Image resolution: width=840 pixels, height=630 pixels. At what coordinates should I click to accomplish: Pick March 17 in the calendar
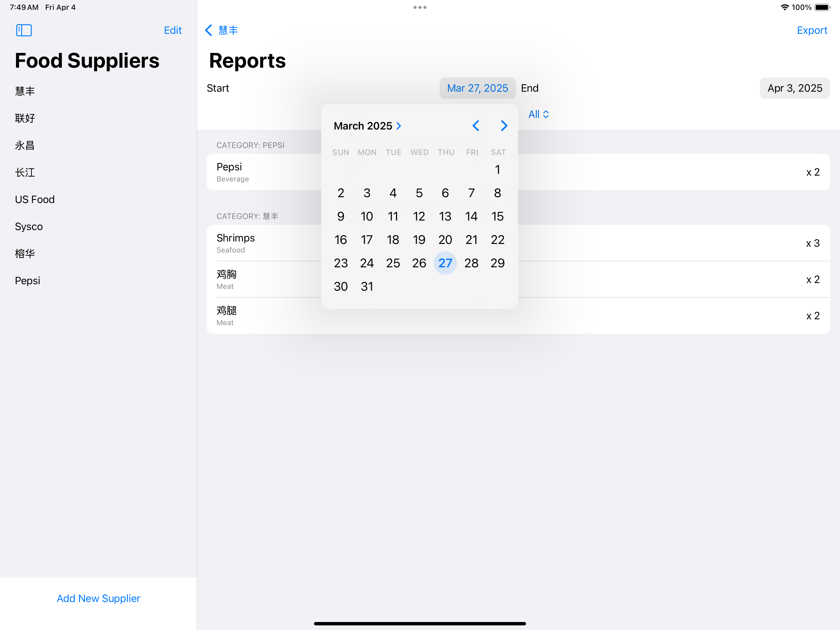(367, 240)
